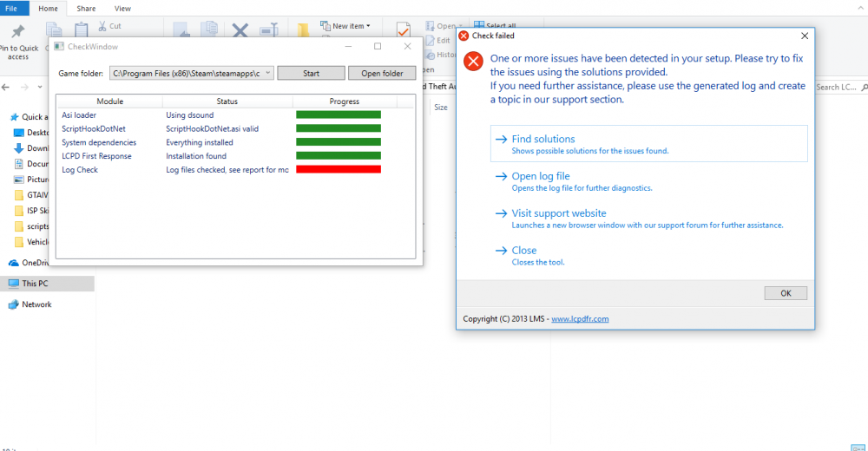868x451 pixels.
Task: Open Documents in Explorer sidebar
Action: [31, 164]
